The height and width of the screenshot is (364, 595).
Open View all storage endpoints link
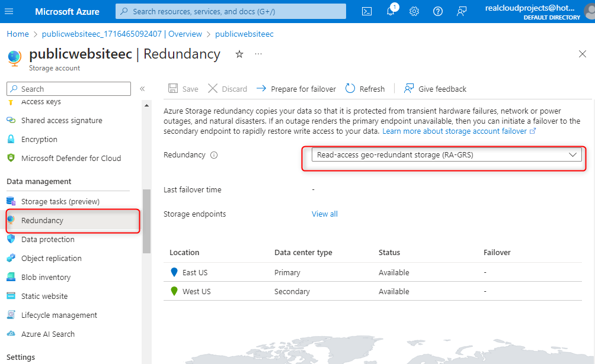(x=324, y=214)
